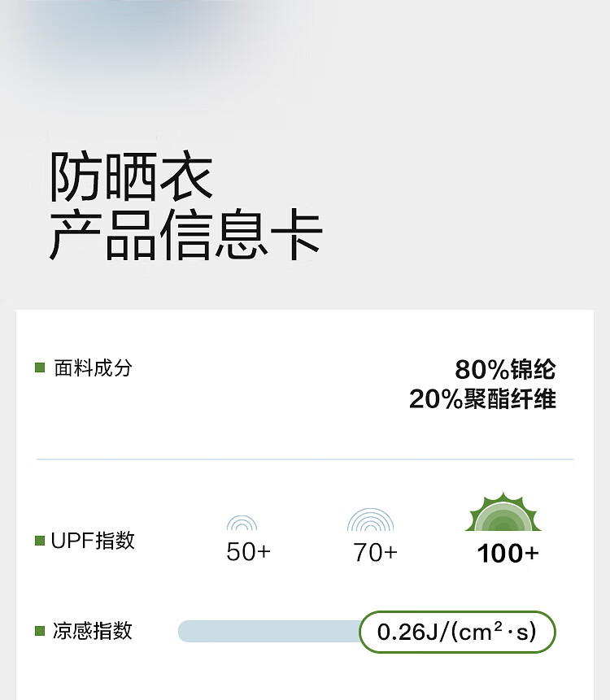Click the green square bullet beside 凉感指数
Screen dimensions: 610x700
pos(40,631)
